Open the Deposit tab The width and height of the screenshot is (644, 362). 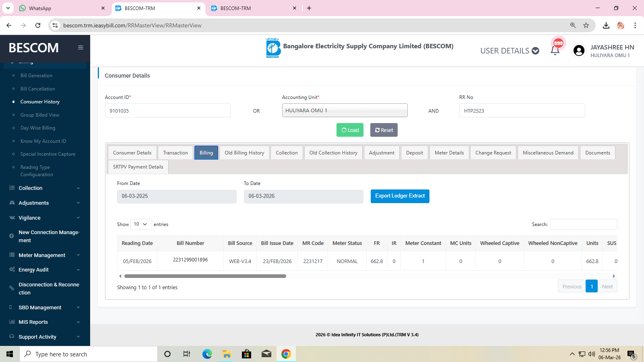(415, 153)
